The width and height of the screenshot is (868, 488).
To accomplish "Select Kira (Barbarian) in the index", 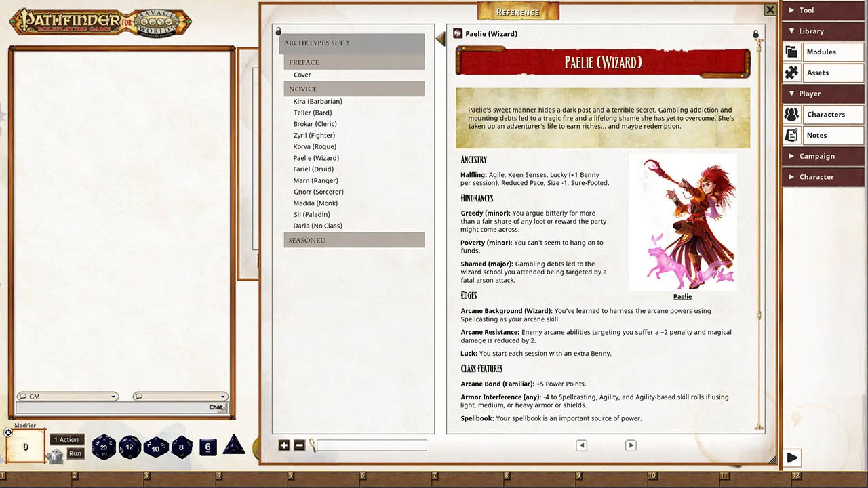I will [318, 101].
